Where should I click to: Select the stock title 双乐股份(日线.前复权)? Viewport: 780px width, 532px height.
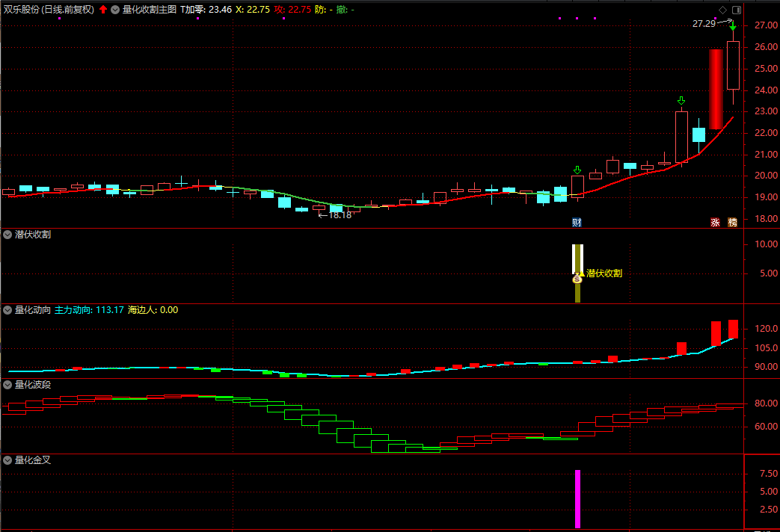click(x=49, y=10)
